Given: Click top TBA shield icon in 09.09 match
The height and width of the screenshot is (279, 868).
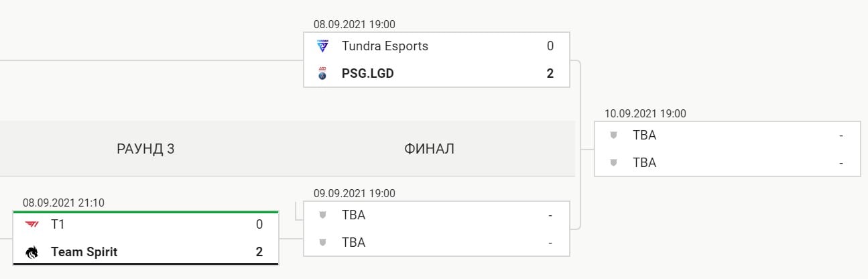Looking at the screenshot, I should [x=322, y=215].
